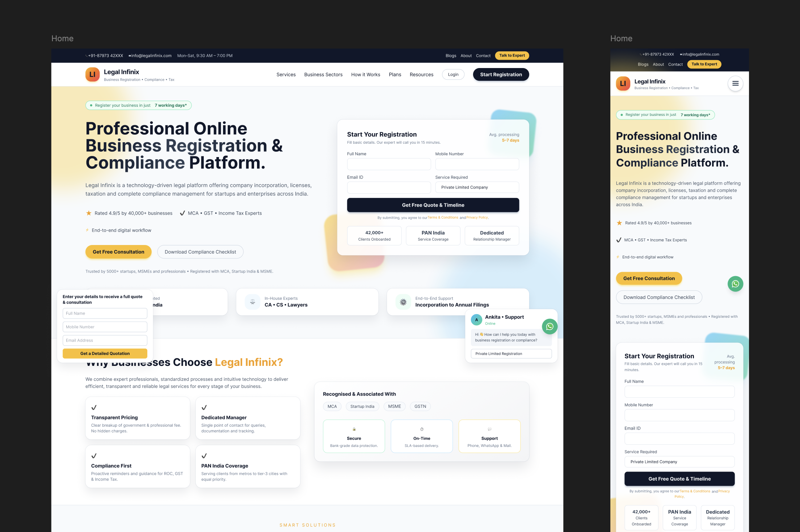Click the checkmark icon in the Dedicated Manager card
The image size is (800, 532).
(x=204, y=408)
